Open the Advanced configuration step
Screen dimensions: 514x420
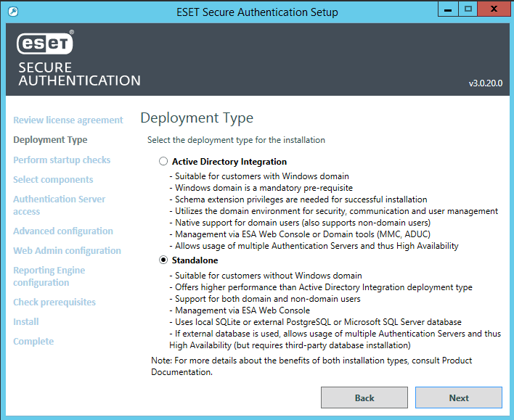pos(63,231)
